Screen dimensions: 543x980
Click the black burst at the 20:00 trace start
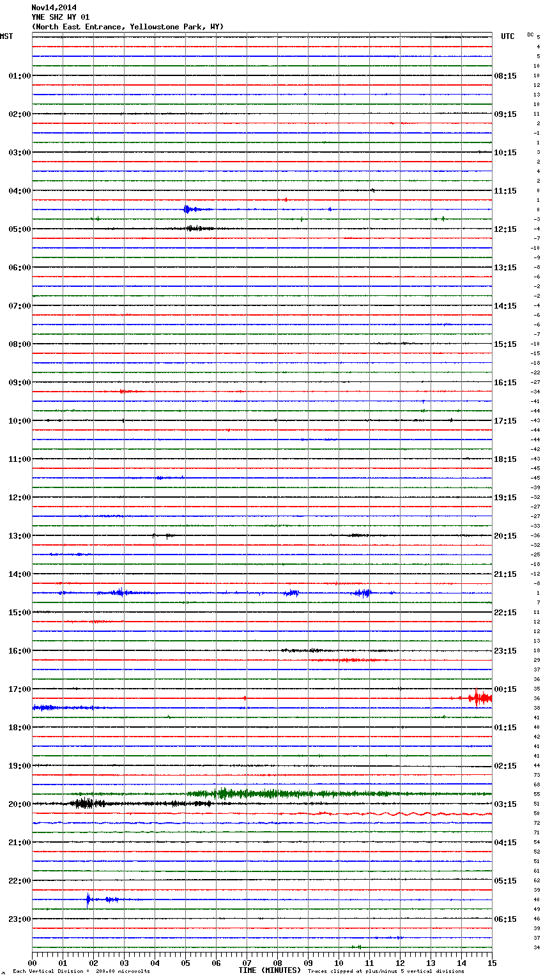point(88,804)
